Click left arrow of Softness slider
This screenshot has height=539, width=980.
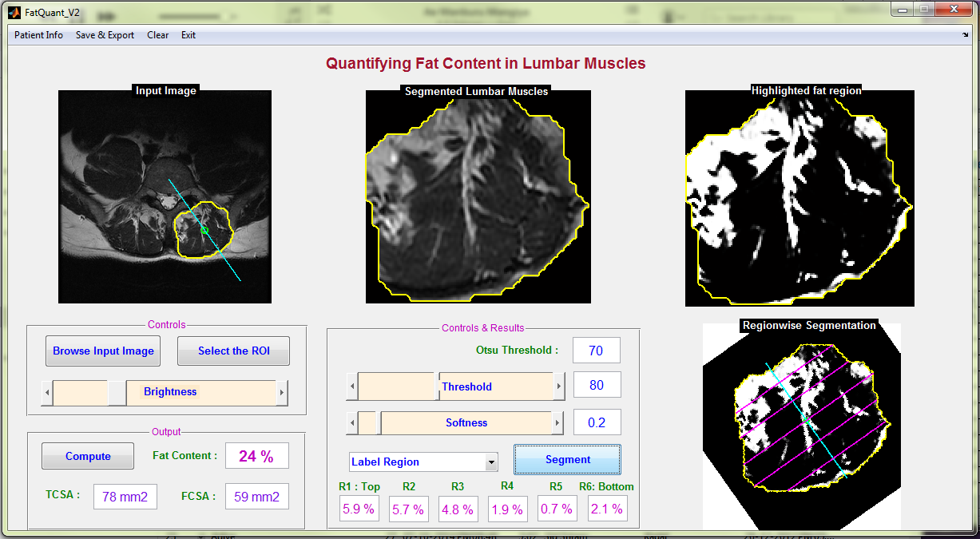coord(351,423)
